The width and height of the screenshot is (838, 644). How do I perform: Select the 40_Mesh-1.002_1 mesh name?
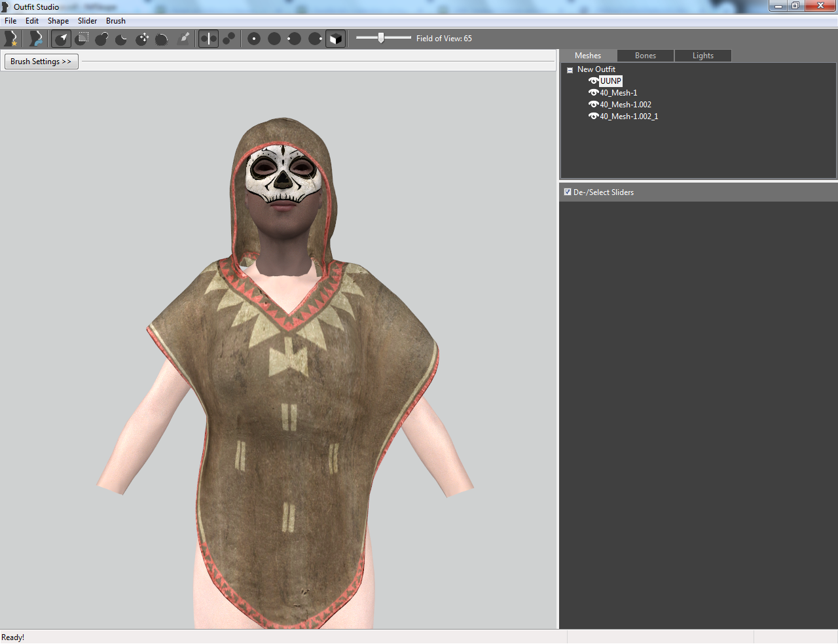(629, 116)
